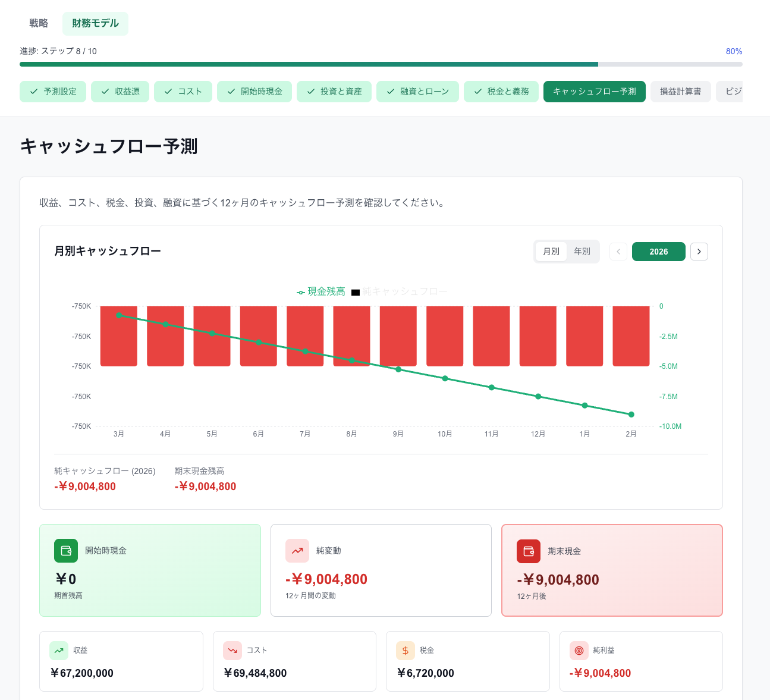Click the キャッシュフロー予測 page heading
This screenshot has width=770, height=700.
click(x=109, y=146)
